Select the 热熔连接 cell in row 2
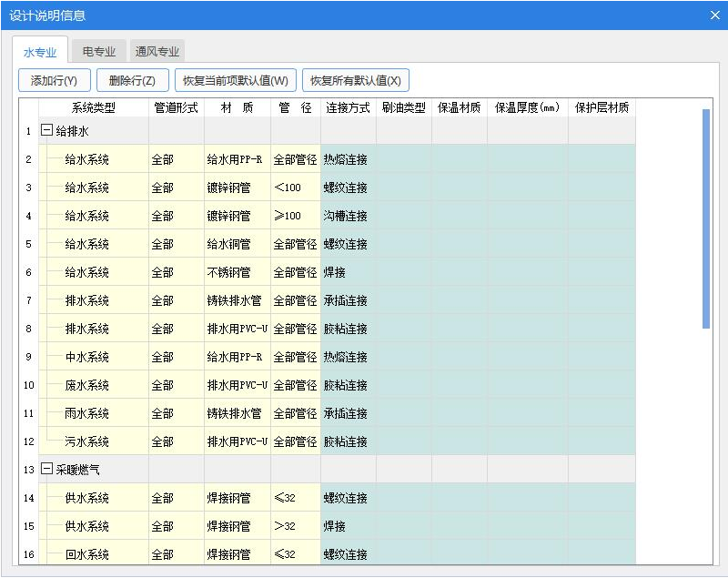 [x=347, y=159]
